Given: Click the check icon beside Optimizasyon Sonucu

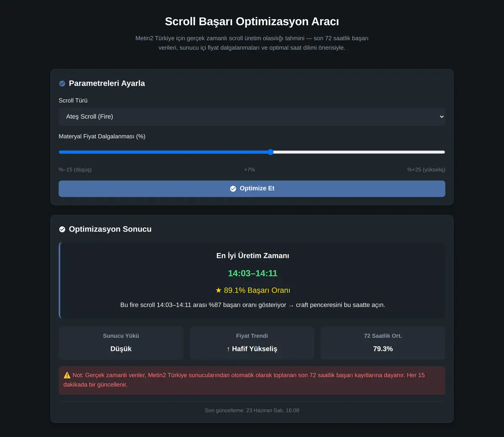Looking at the screenshot, I should click(x=62, y=229).
